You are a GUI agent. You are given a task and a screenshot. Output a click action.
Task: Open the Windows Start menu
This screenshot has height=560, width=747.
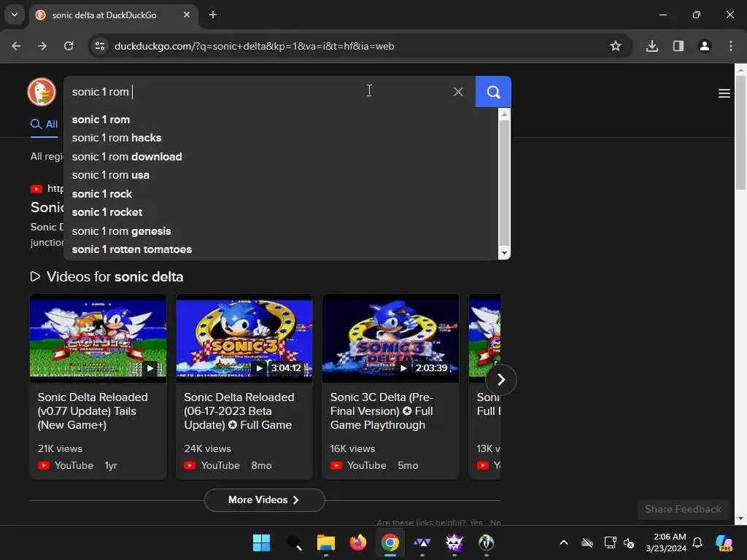pos(262,542)
